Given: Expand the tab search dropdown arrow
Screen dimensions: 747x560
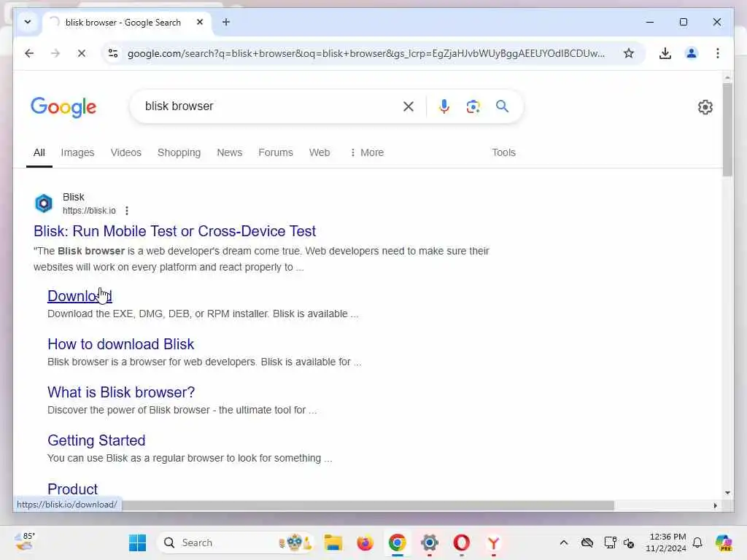Looking at the screenshot, I should pyautogui.click(x=28, y=22).
